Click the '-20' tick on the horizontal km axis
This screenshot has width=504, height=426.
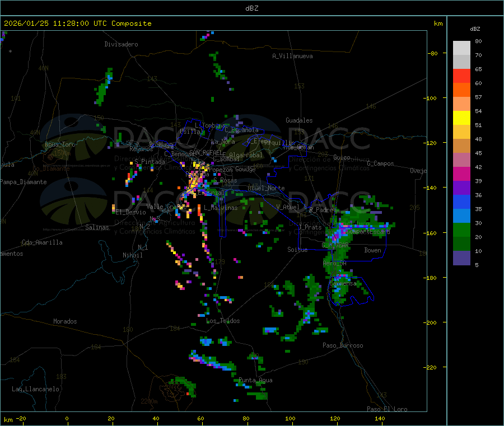point(21,418)
